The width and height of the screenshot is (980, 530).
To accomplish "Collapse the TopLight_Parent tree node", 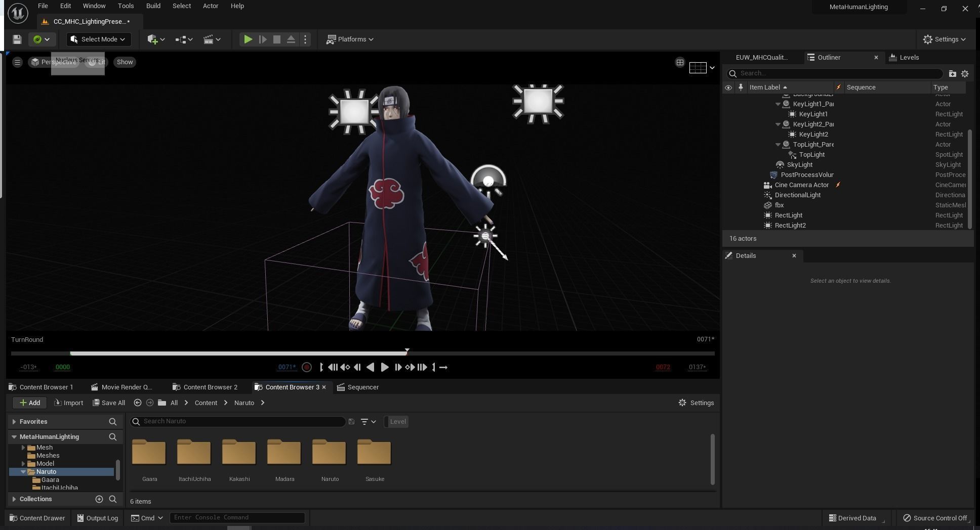I will pyautogui.click(x=778, y=145).
